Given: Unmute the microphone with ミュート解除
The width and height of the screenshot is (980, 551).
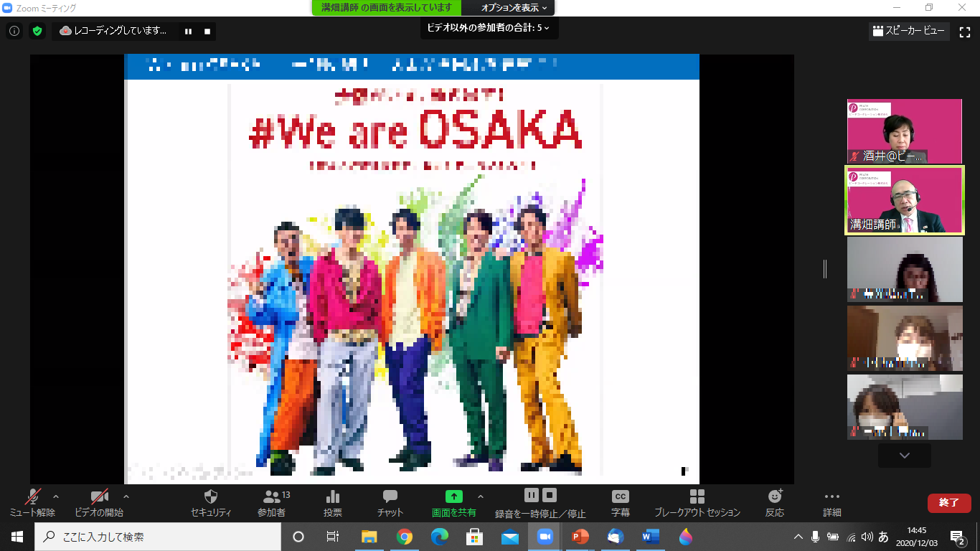Looking at the screenshot, I should click(32, 503).
